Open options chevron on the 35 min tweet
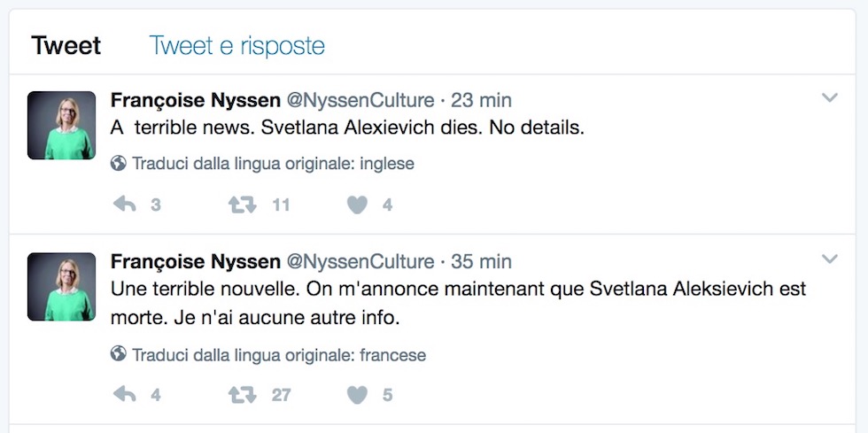The width and height of the screenshot is (868, 433). [829, 259]
